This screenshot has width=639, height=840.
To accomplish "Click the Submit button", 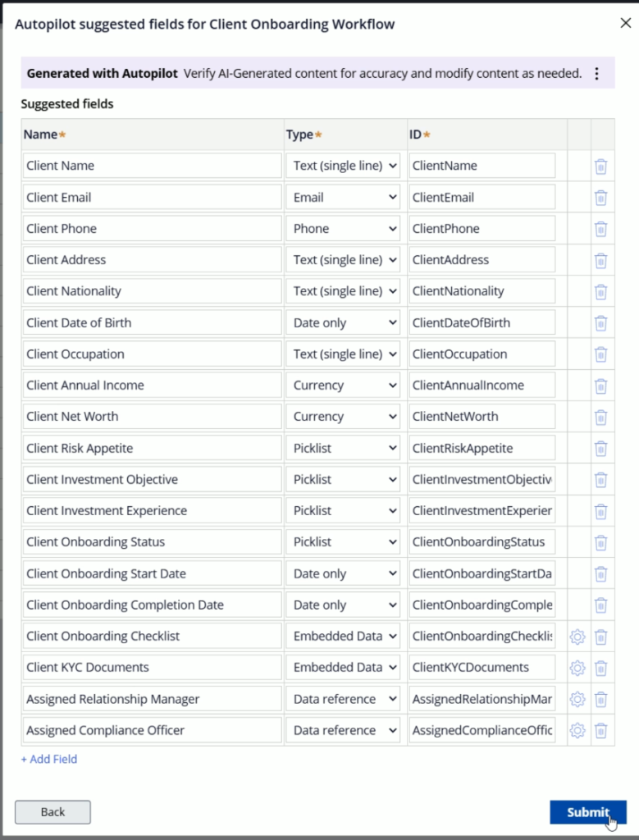I will tap(587, 812).
